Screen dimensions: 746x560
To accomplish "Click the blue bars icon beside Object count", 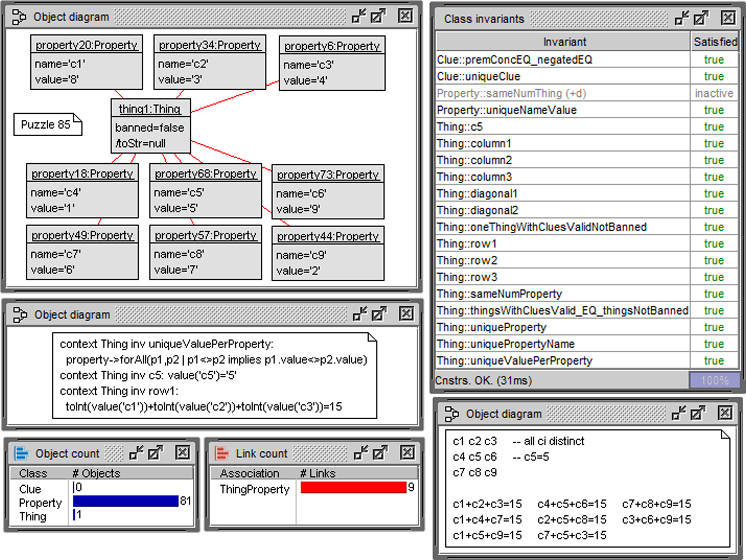I will [x=21, y=453].
